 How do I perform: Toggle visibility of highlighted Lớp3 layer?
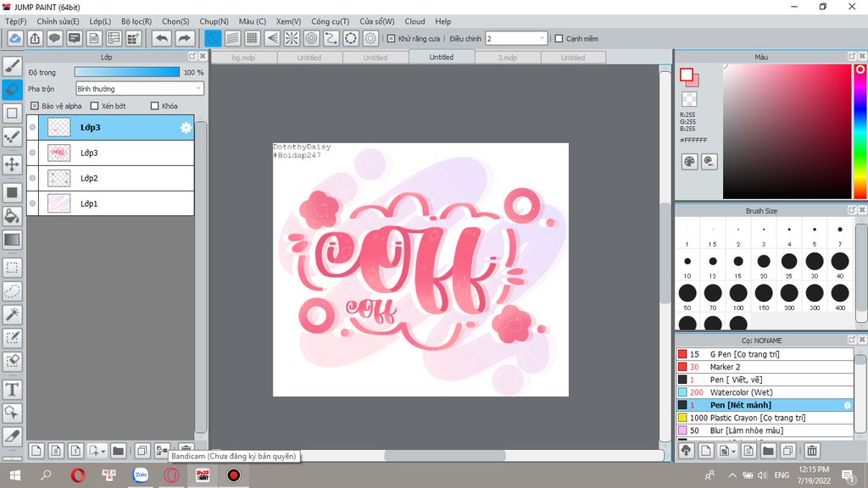[x=33, y=127]
